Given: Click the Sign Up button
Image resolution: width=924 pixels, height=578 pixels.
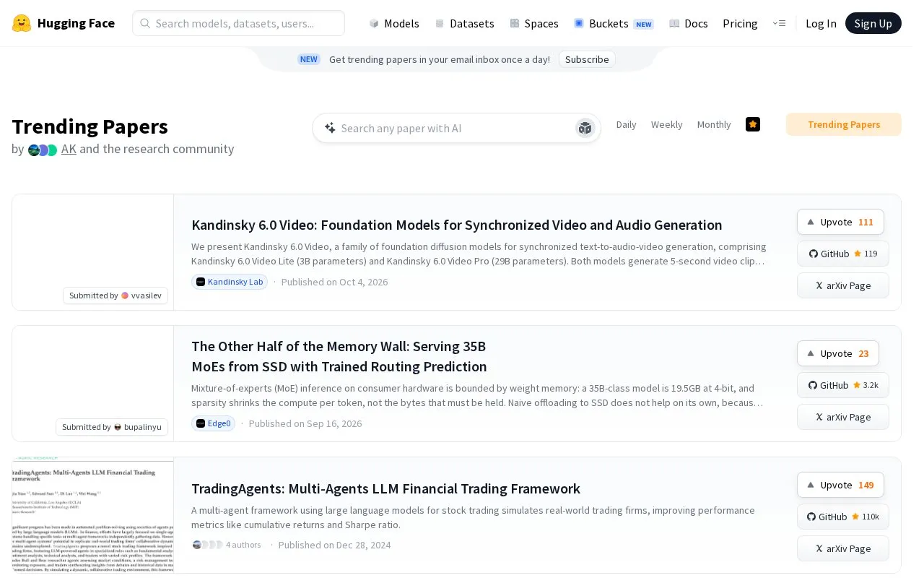Looking at the screenshot, I should (x=873, y=23).
